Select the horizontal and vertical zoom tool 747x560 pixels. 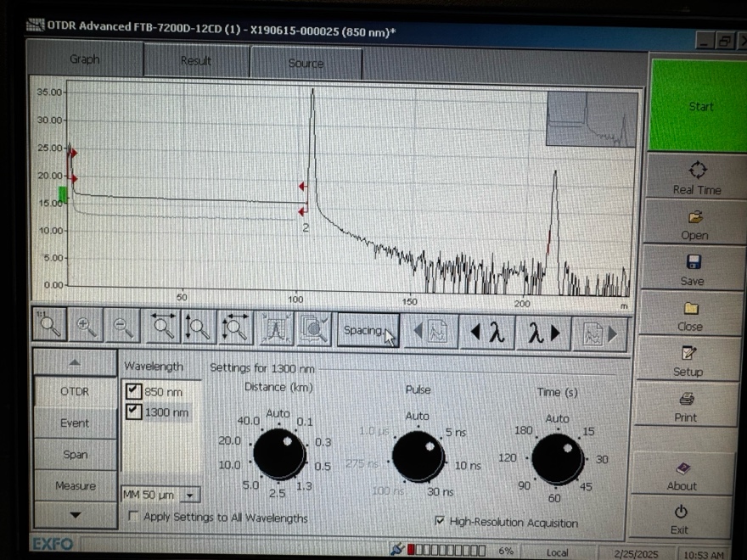234,328
